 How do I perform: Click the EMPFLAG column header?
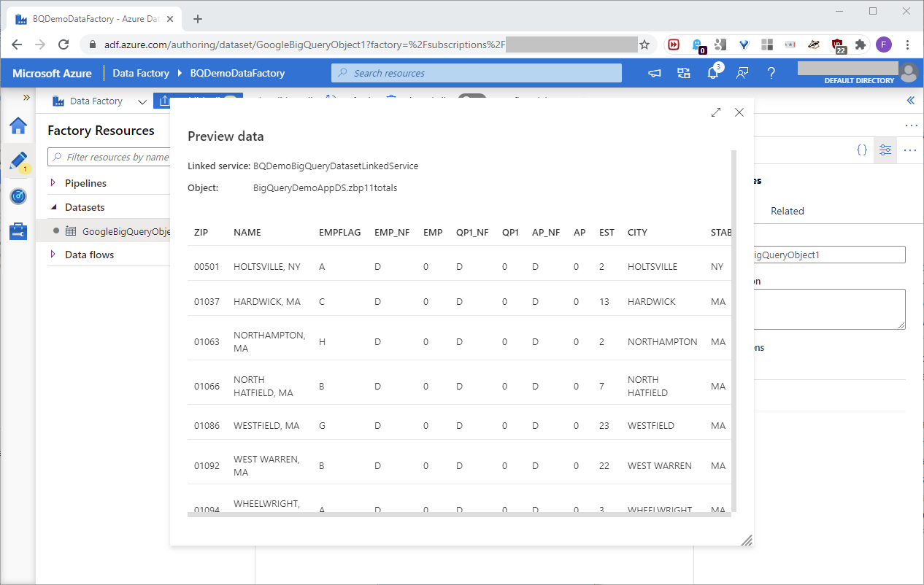339,233
